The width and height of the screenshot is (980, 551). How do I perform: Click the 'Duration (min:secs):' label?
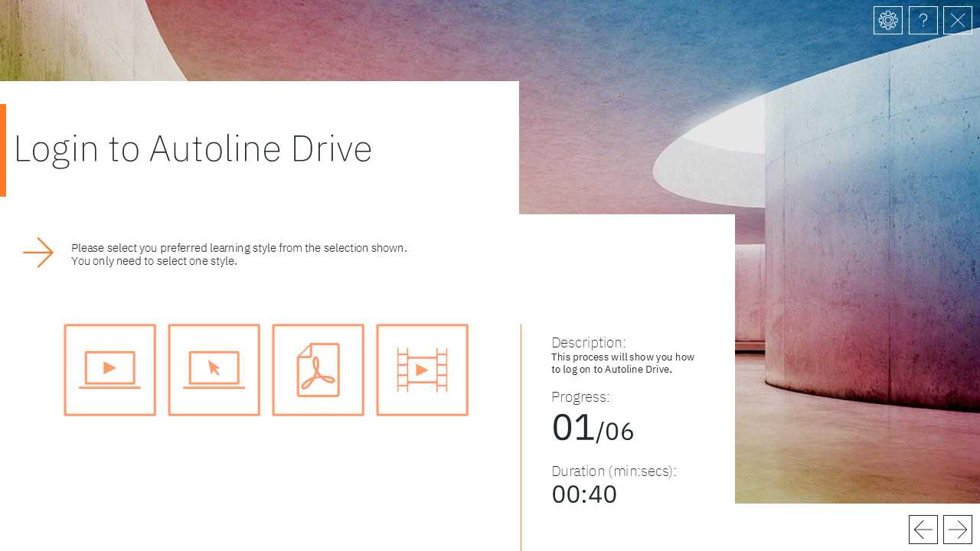614,471
